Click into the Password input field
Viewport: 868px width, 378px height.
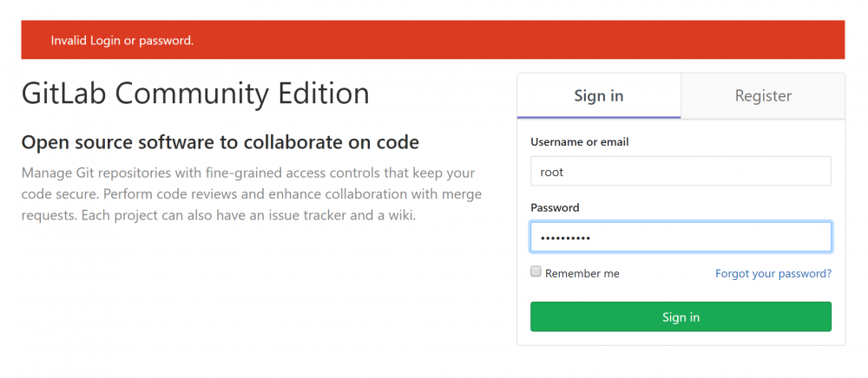pos(681,238)
